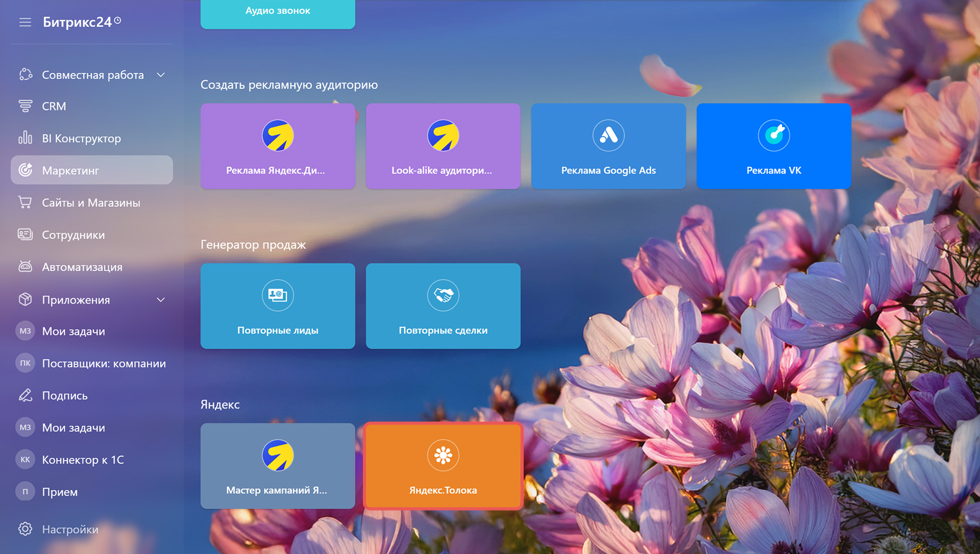Open the hamburger menu next to Битрикс24
Image resolution: width=980 pixels, height=554 pixels.
[x=25, y=22]
